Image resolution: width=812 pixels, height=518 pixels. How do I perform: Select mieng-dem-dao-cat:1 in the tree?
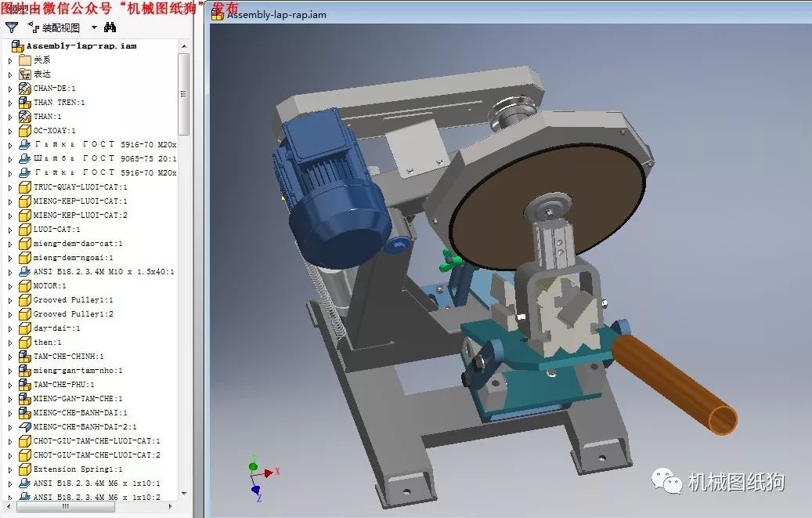78,243
